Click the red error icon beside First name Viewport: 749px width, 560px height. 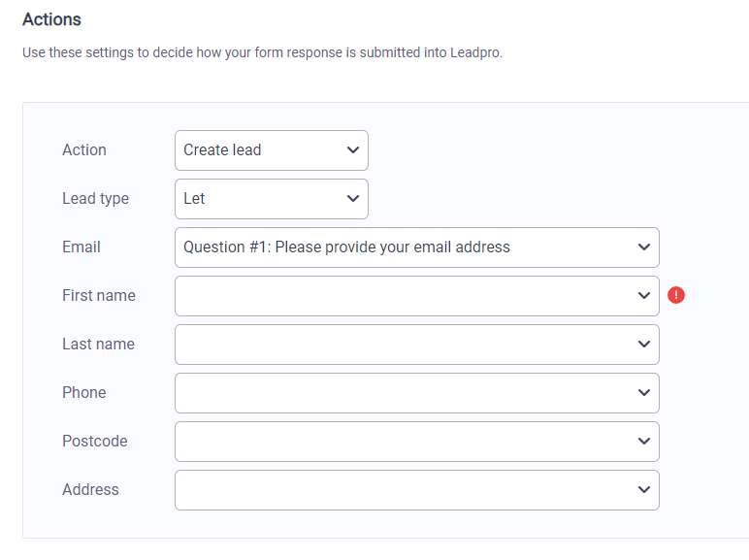coord(676,295)
